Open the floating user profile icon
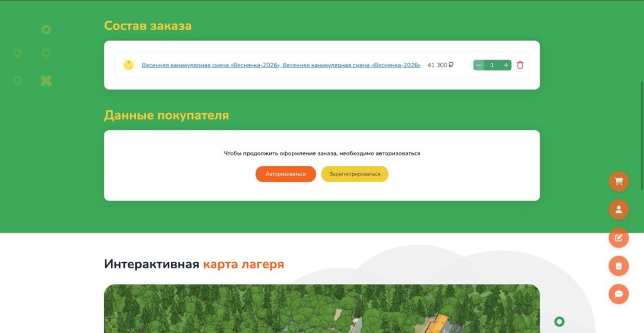This screenshot has width=644, height=333. tap(618, 209)
